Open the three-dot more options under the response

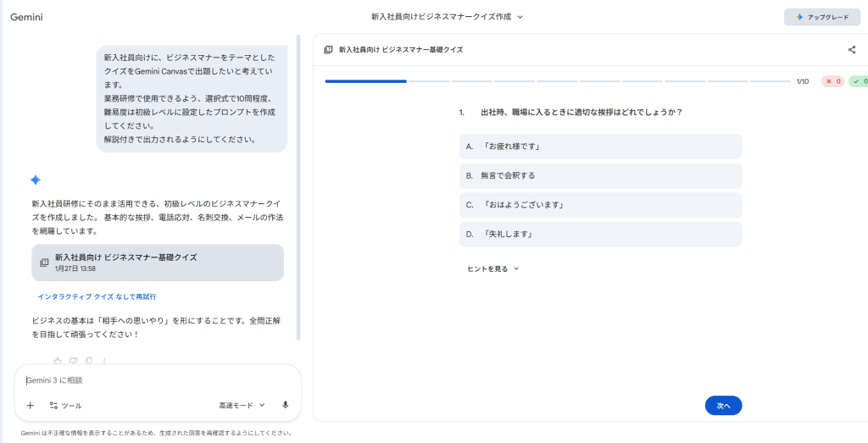tap(104, 361)
